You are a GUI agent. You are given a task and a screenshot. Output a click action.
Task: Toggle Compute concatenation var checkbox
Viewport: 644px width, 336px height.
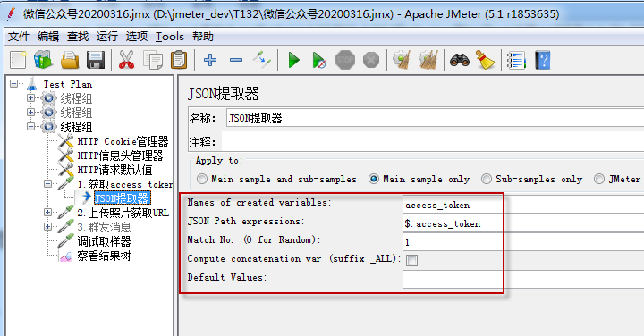tap(412, 260)
